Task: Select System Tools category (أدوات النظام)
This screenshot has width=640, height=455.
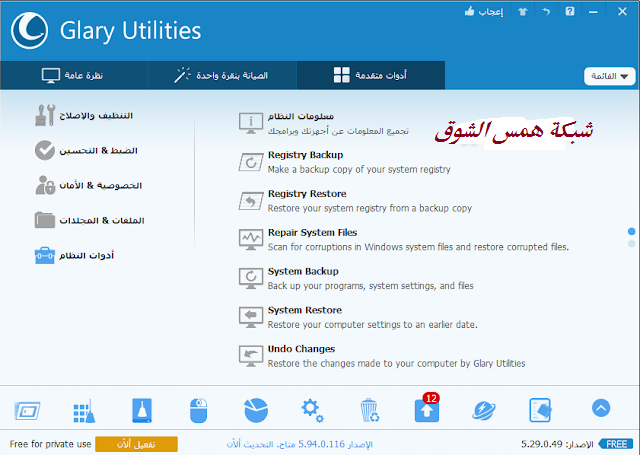Action: [74, 255]
